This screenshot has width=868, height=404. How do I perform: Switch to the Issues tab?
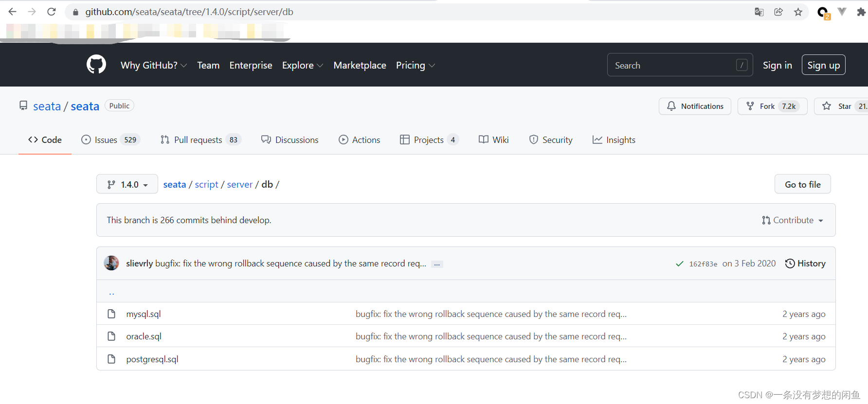pos(110,140)
